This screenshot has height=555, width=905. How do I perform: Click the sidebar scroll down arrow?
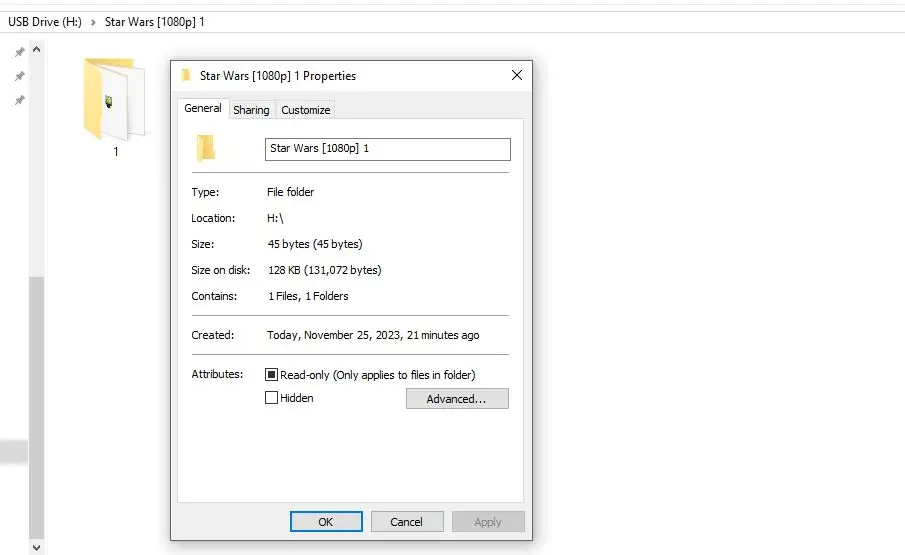[36, 548]
